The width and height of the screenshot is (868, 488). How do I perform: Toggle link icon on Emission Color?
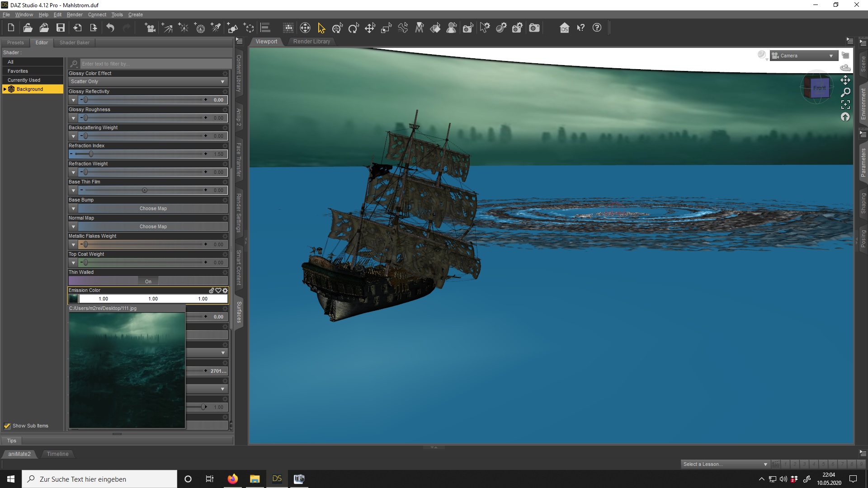click(x=211, y=291)
